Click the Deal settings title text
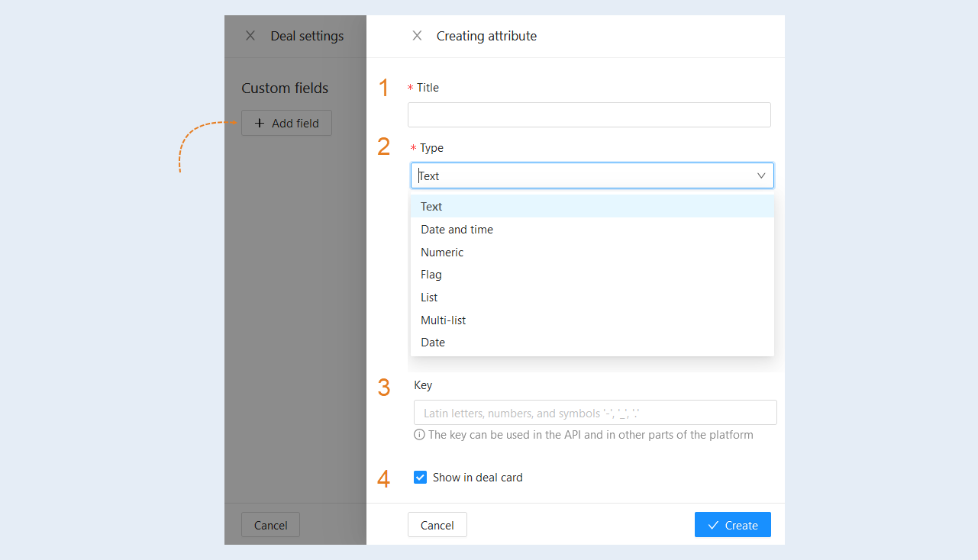The height and width of the screenshot is (560, 978). (x=307, y=36)
